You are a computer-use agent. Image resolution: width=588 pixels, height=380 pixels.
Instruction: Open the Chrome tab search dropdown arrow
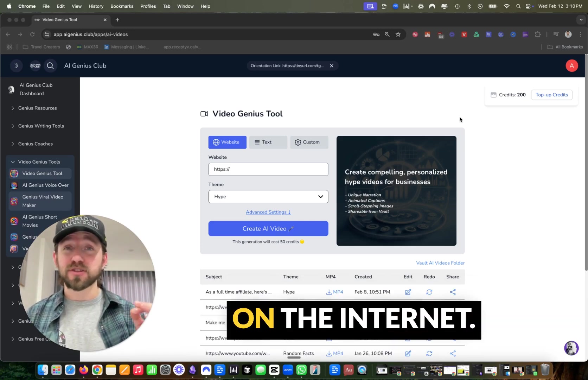pyautogui.click(x=581, y=20)
